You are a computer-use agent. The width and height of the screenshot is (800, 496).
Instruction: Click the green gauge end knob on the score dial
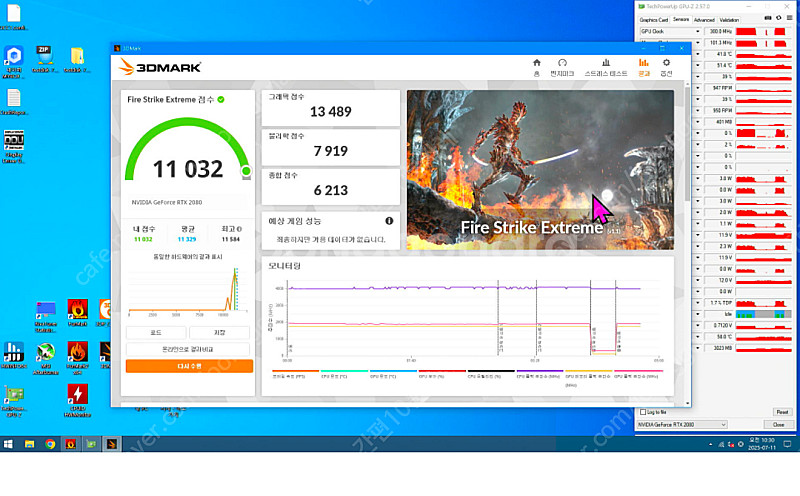click(x=246, y=171)
